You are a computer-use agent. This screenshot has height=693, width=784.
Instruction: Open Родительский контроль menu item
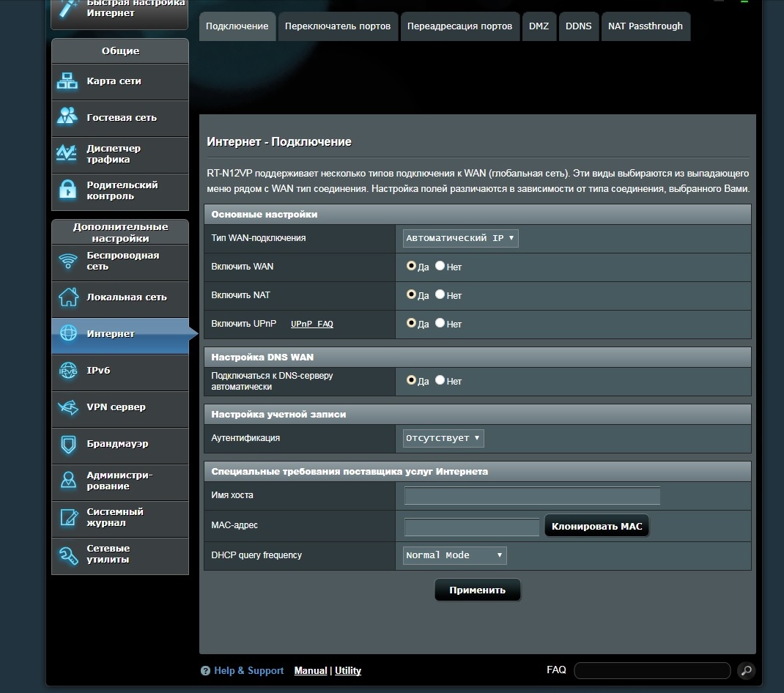(120, 191)
